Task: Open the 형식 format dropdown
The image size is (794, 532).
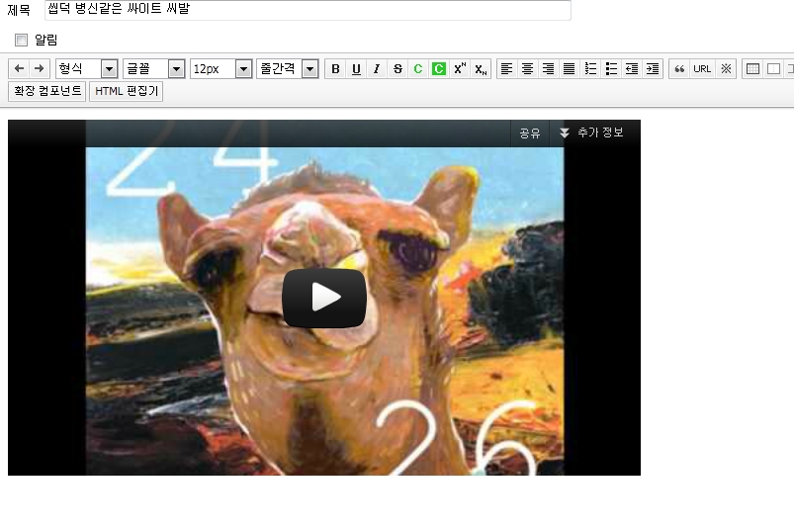Action: tap(87, 69)
